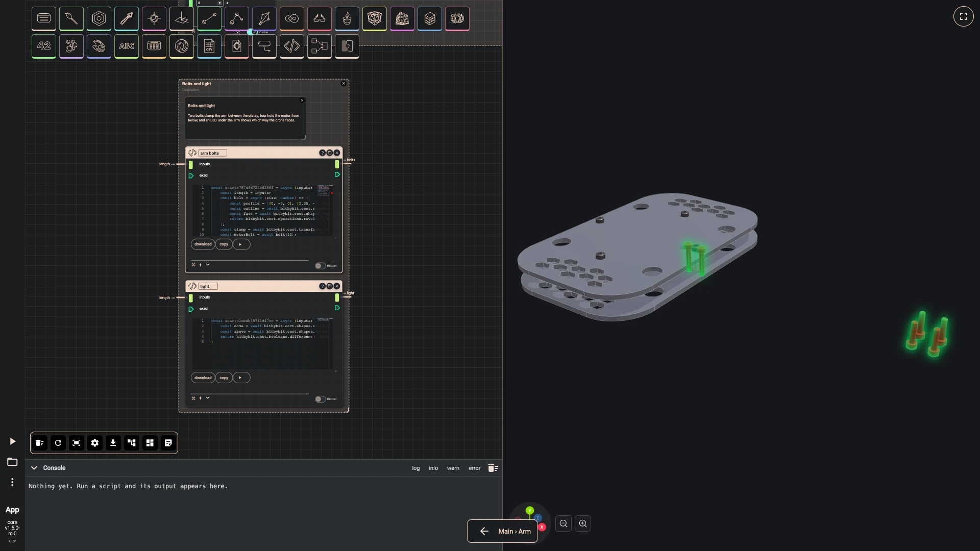
Task: Expand chevron at bottom of light node
Action: click(x=208, y=398)
